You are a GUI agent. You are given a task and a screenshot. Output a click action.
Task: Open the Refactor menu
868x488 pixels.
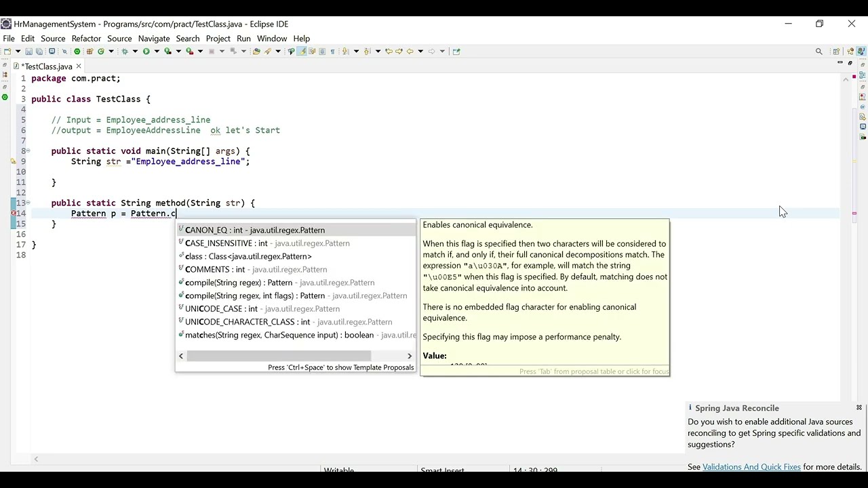click(86, 39)
